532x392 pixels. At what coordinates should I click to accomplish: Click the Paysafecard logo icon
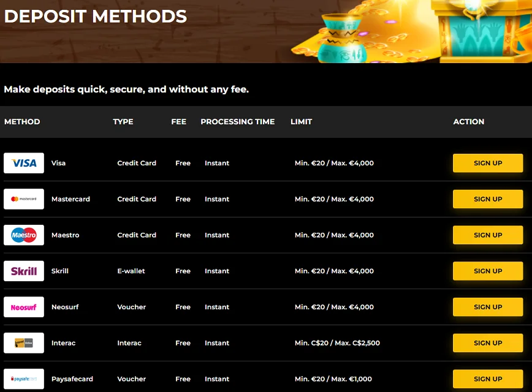[x=24, y=379]
